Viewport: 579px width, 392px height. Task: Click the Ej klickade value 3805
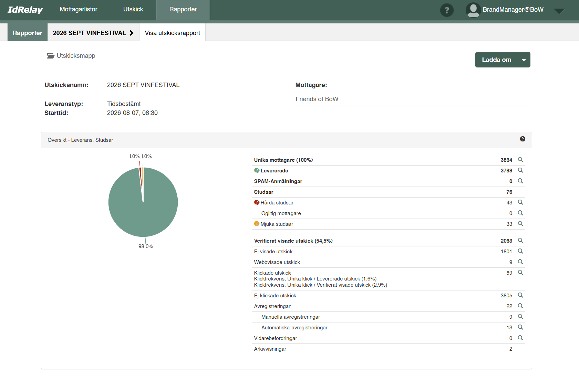[506, 296]
